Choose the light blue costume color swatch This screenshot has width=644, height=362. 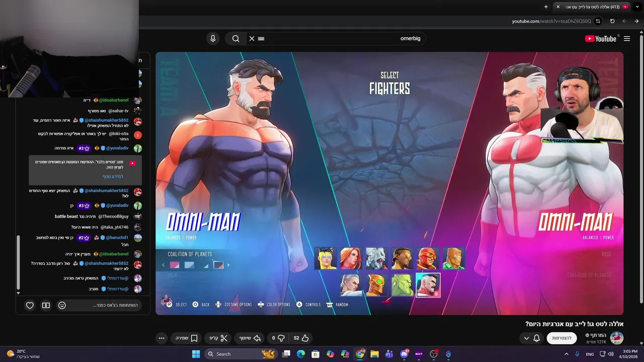click(x=189, y=265)
